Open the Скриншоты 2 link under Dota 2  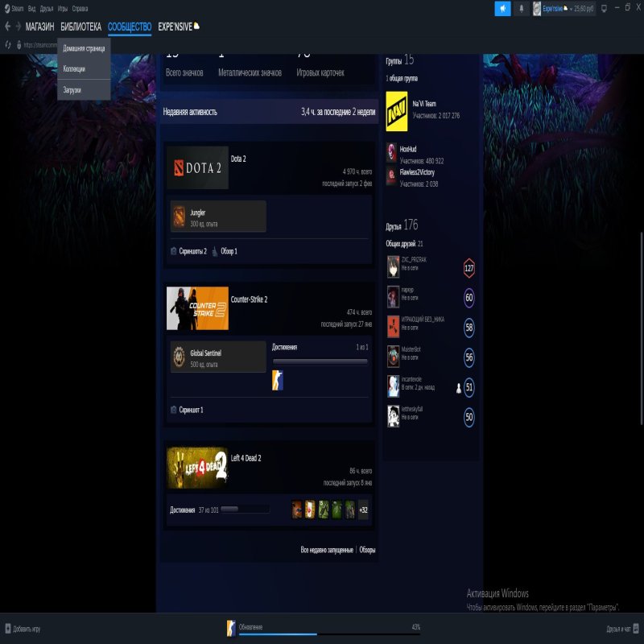[192, 251]
